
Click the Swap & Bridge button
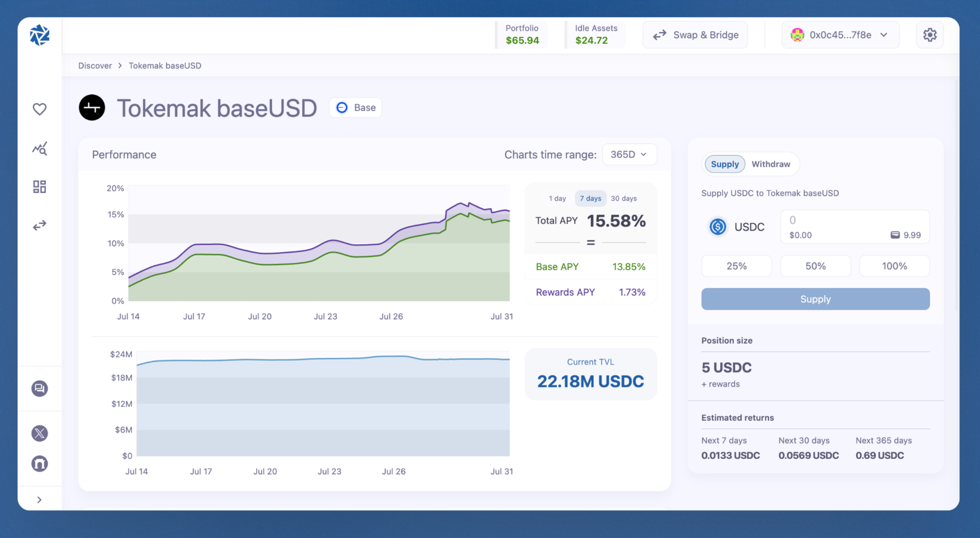[695, 35]
